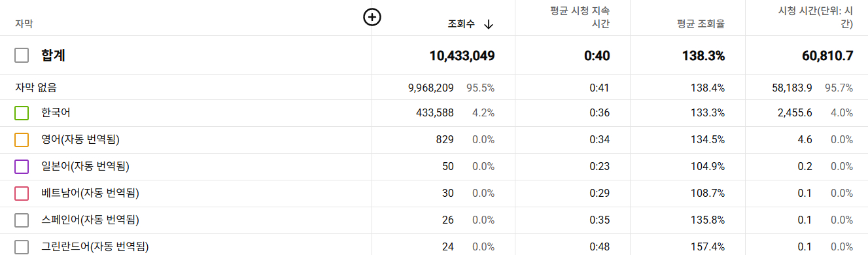Click total average duration 0:40
Screen dimensions: 868x255
597,56
